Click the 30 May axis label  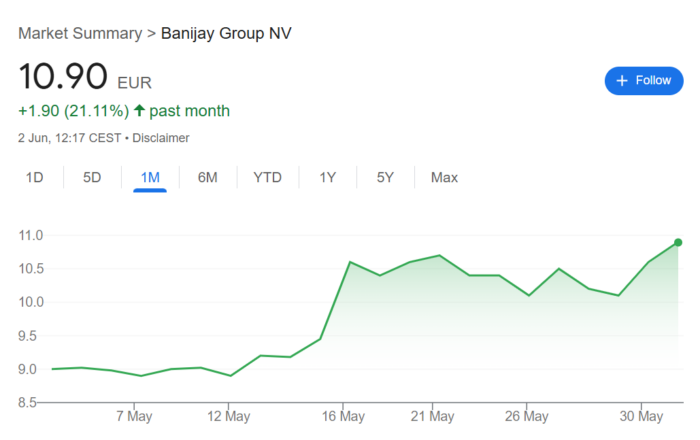coord(641,416)
